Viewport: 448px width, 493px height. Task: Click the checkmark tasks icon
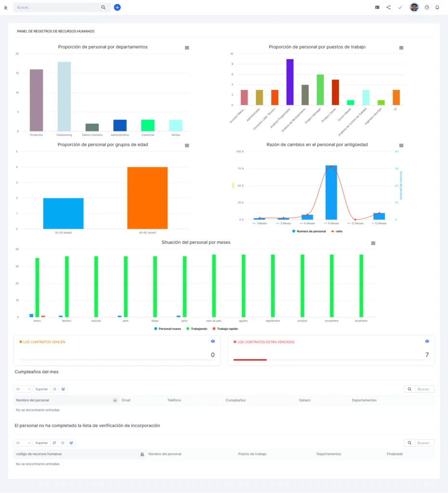(x=400, y=7)
